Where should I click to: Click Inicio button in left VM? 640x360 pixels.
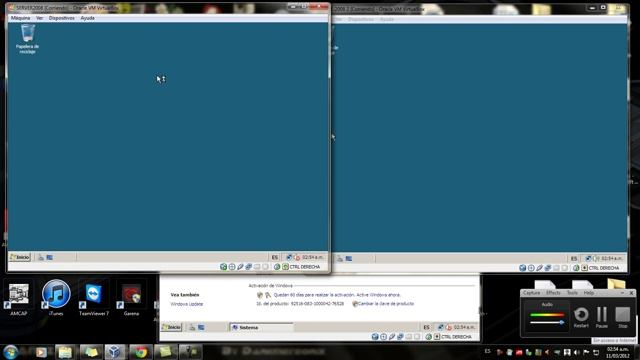20,257
